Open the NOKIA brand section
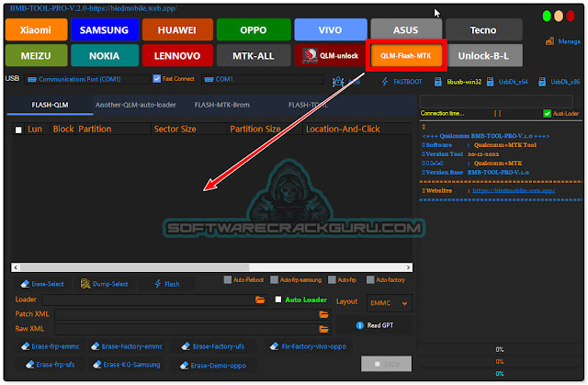Viewport: 588px width, 385px height. (104, 55)
